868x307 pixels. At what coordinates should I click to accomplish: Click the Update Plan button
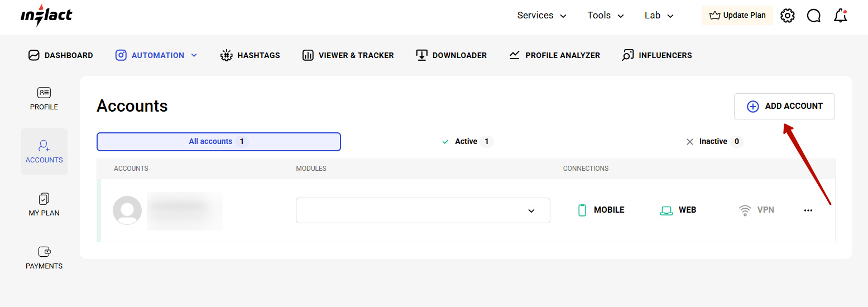737,16
